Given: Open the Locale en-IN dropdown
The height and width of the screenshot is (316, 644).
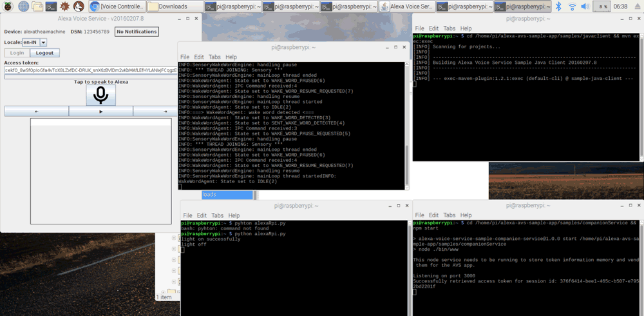Looking at the screenshot, I should (x=44, y=42).
